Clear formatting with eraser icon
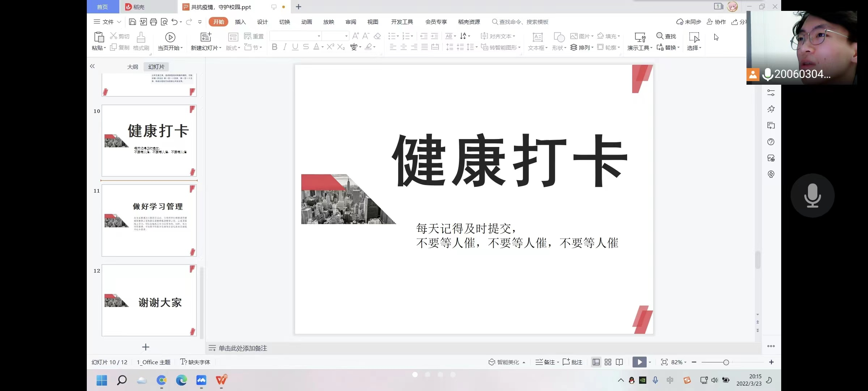 pos(377,36)
